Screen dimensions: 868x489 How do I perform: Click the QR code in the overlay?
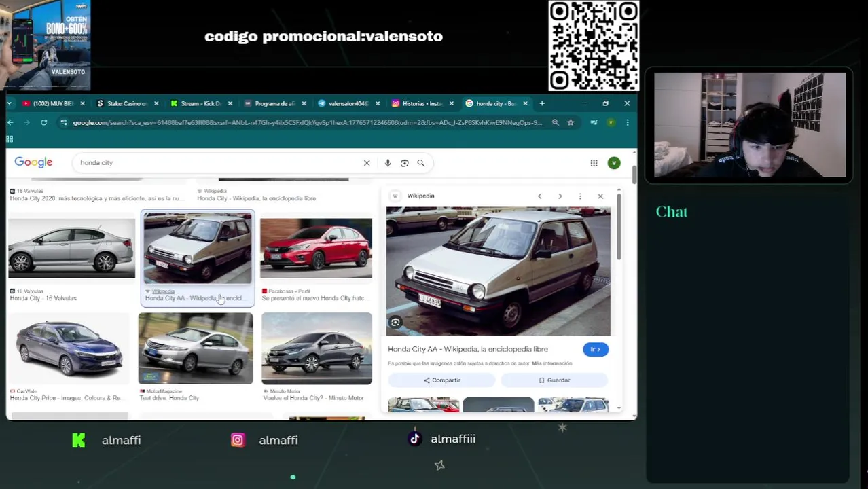(x=594, y=46)
